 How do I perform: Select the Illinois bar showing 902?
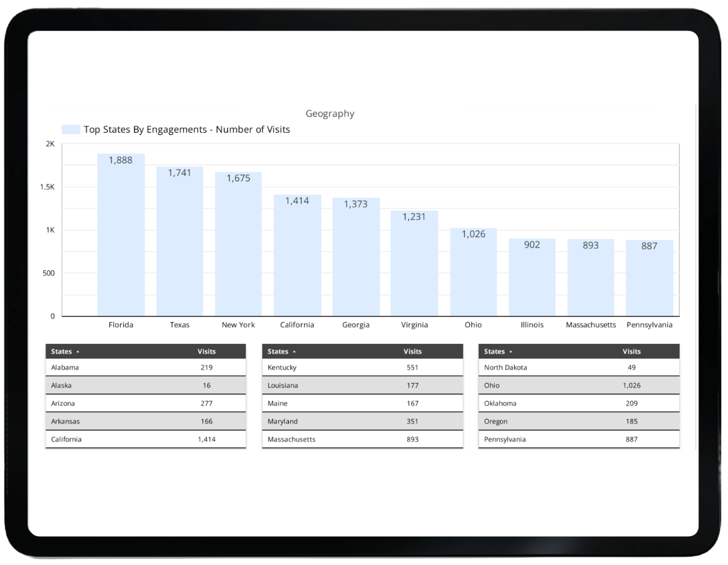[532, 279]
